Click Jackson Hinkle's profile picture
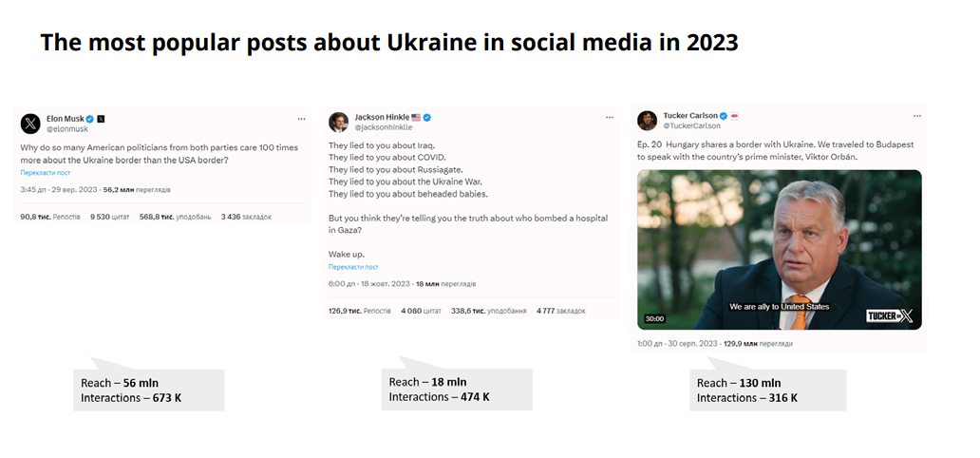This screenshot has width=980, height=458. point(338,122)
